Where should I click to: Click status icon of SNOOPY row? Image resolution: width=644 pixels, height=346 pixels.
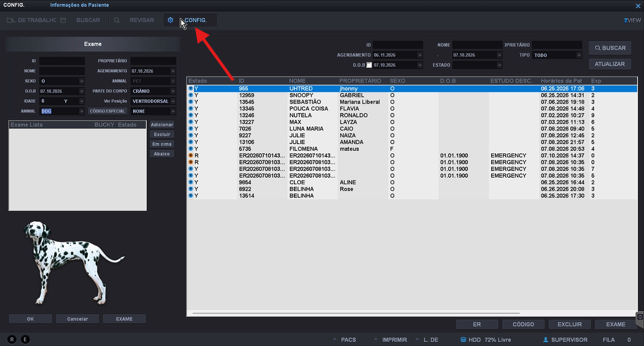pos(190,95)
